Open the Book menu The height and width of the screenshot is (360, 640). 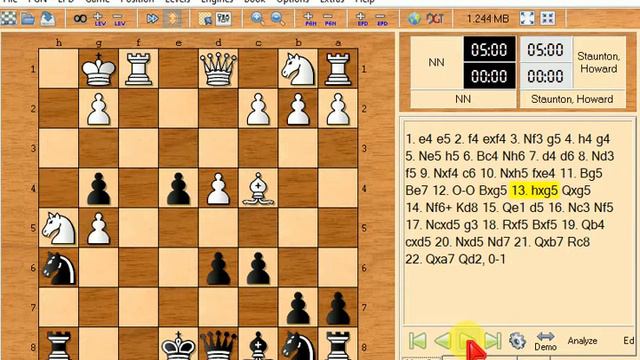click(x=255, y=2)
